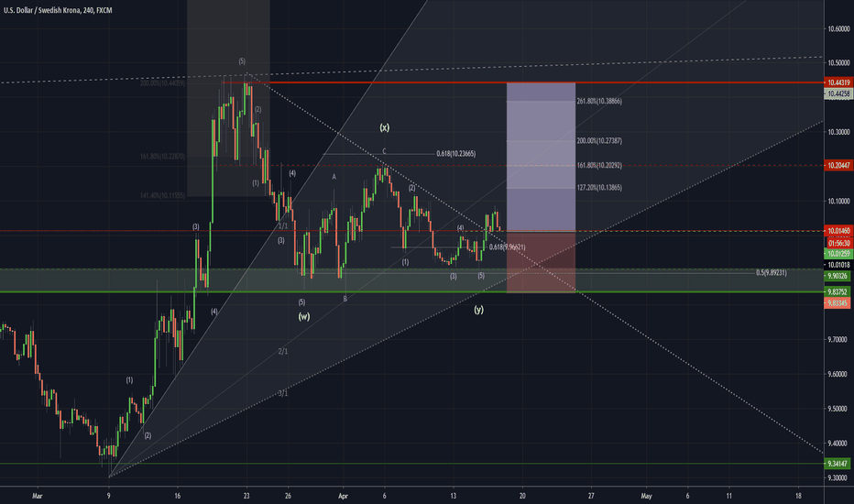Select the 261.80%(10.38866) Fibonacci extension label
Viewport: 854px width, 504px height.
[x=599, y=102]
